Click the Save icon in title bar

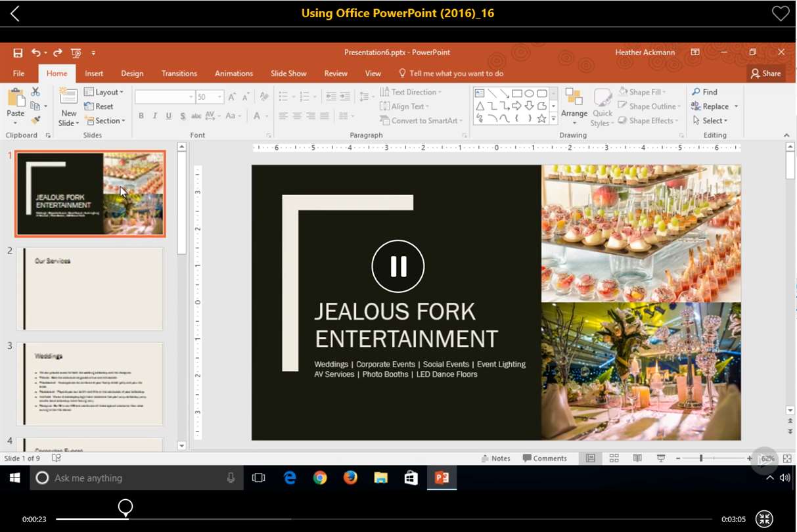coord(18,53)
